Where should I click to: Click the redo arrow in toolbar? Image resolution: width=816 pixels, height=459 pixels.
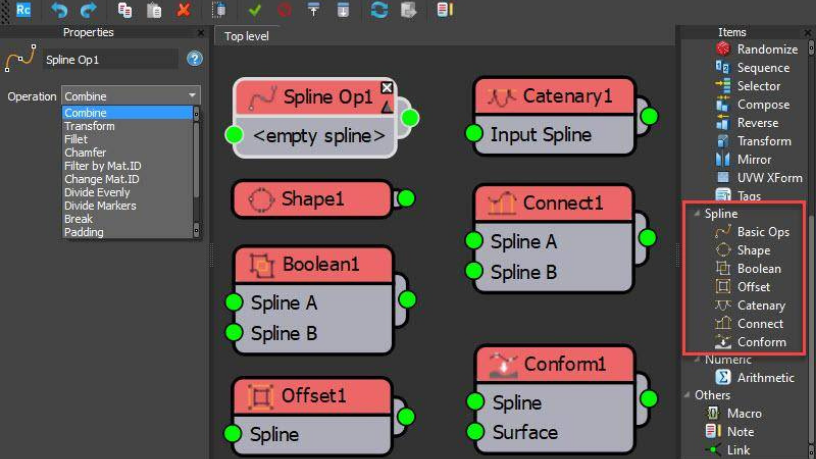tap(88, 10)
